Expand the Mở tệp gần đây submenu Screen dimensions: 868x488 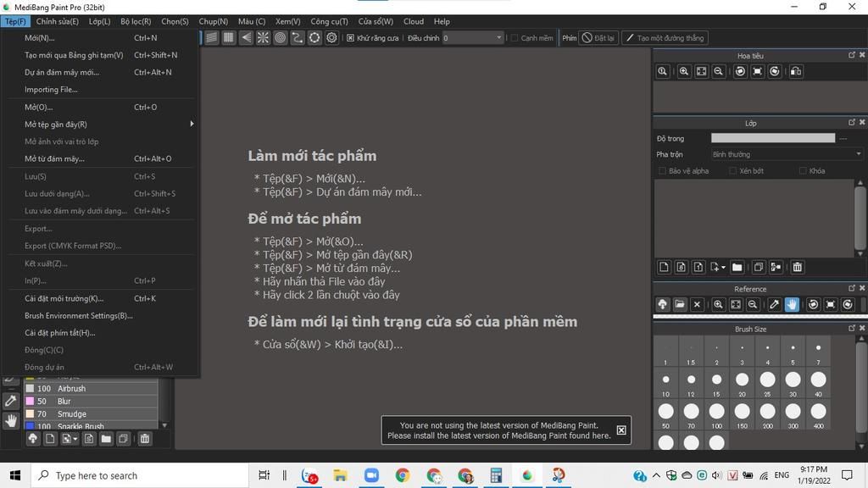point(101,125)
